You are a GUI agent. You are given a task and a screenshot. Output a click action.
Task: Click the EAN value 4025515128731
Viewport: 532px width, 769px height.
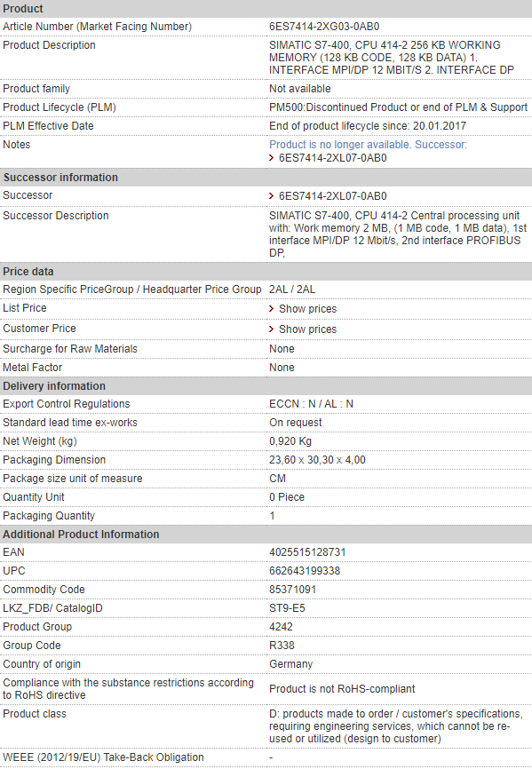(x=307, y=552)
